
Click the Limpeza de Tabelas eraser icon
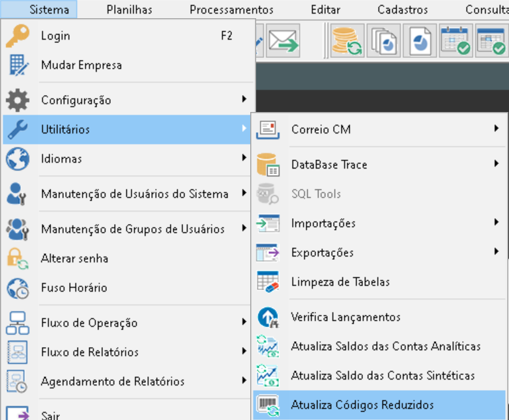268,282
